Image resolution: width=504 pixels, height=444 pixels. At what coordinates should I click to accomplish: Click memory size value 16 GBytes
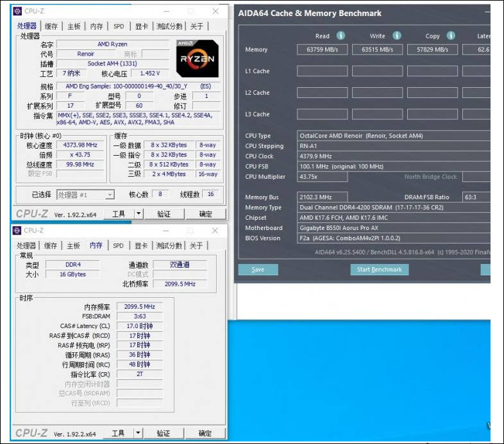73,274
